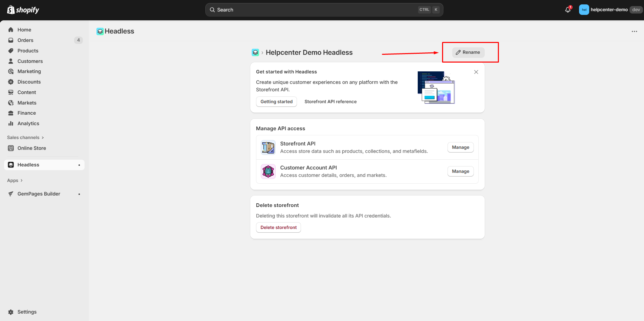
Task: Click the Delete storefront button
Action: click(278, 228)
